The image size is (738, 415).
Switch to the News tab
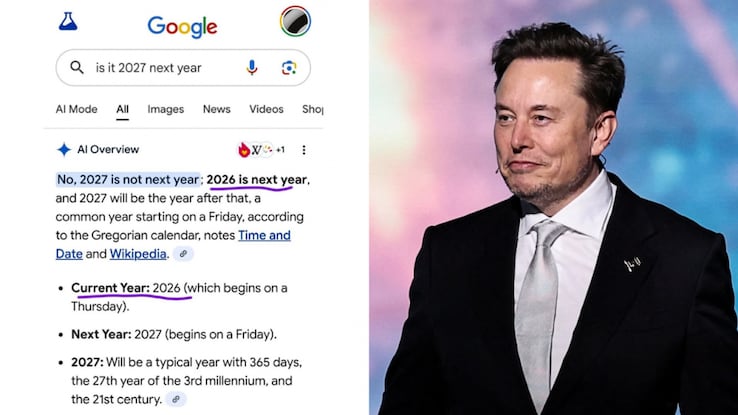click(217, 109)
